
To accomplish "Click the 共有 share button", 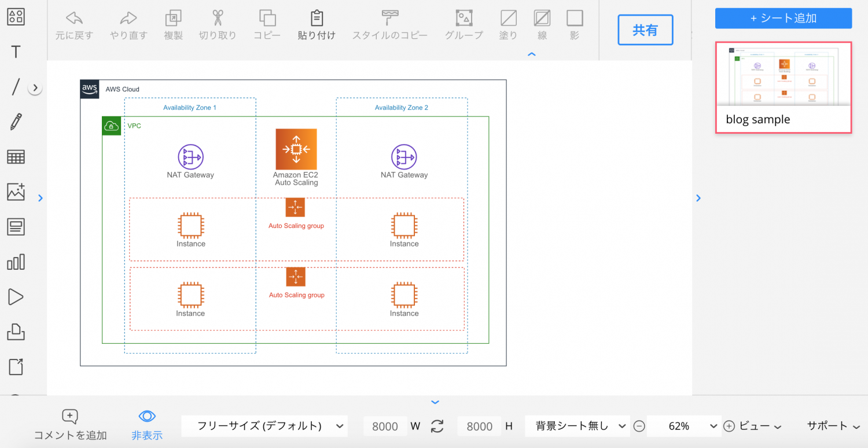I will [645, 30].
